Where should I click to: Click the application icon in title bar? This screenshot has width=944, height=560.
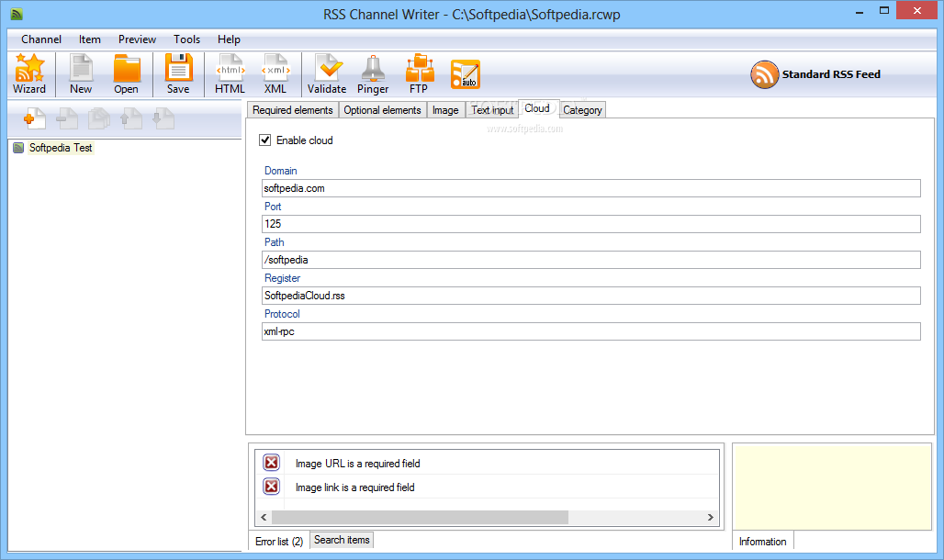tap(17, 14)
